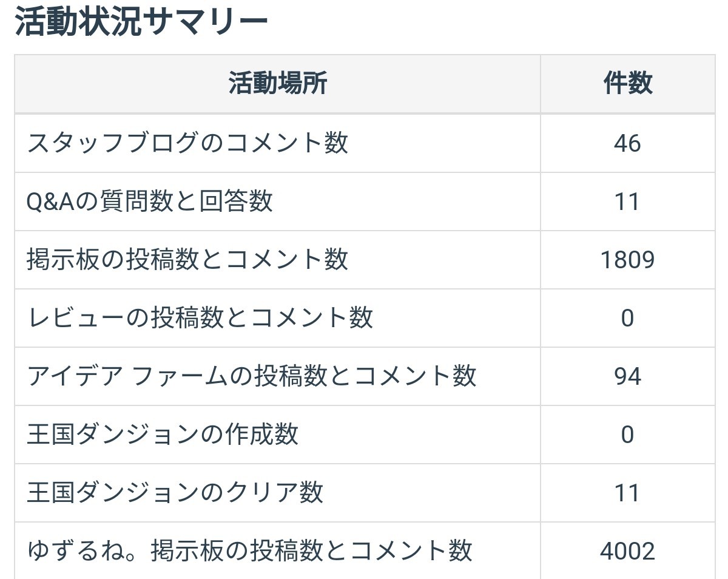Click the count 46 for スタッフブログ
The height and width of the screenshot is (579, 728).
627,143
